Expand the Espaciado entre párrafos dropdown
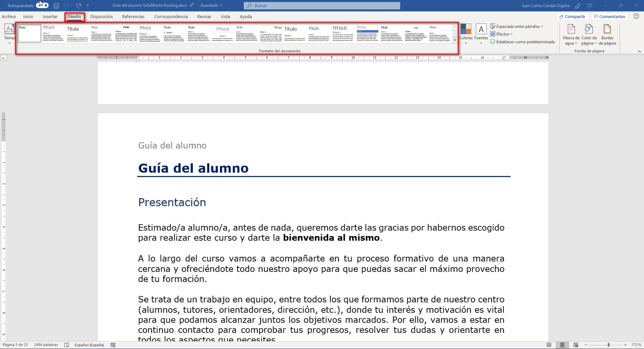Viewport: 644px width, 349px height. pos(517,27)
